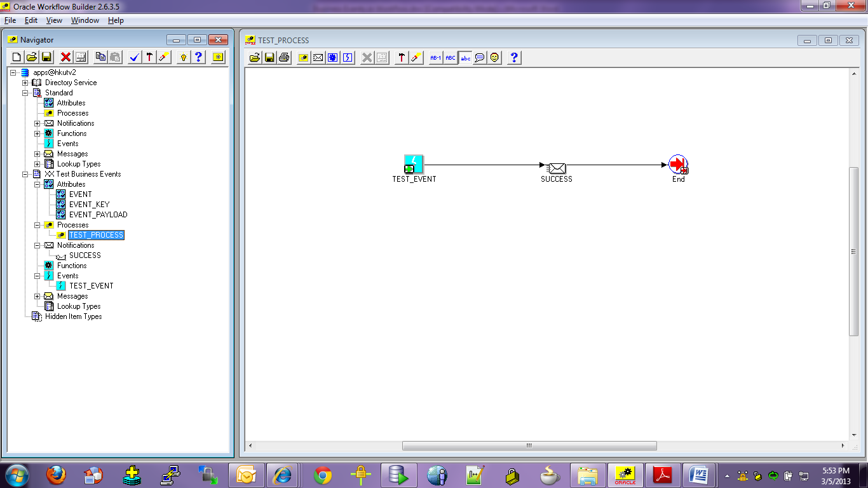Expand Standard Functions branch
Image resolution: width=868 pixels, height=488 pixels.
pyautogui.click(x=37, y=133)
